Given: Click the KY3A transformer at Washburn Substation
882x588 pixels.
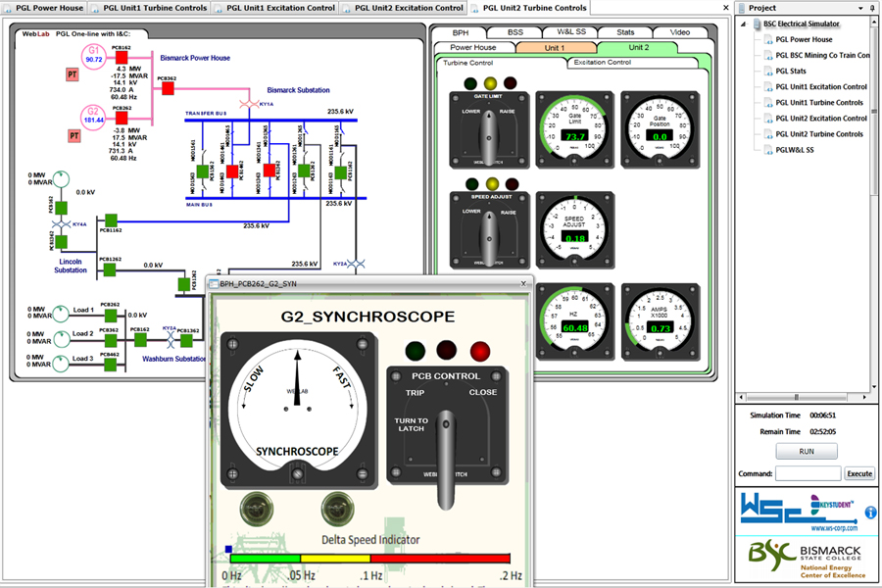Looking at the screenshot, I should tap(170, 340).
